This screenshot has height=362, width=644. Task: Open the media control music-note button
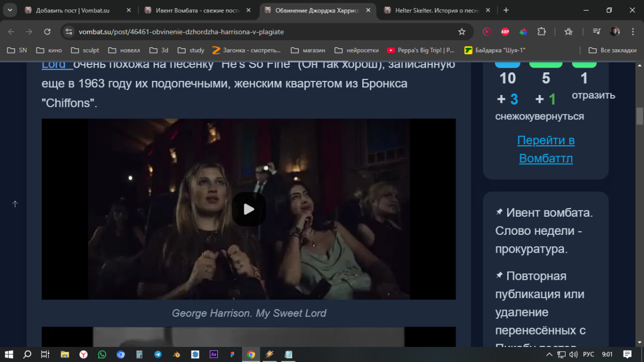(596, 32)
